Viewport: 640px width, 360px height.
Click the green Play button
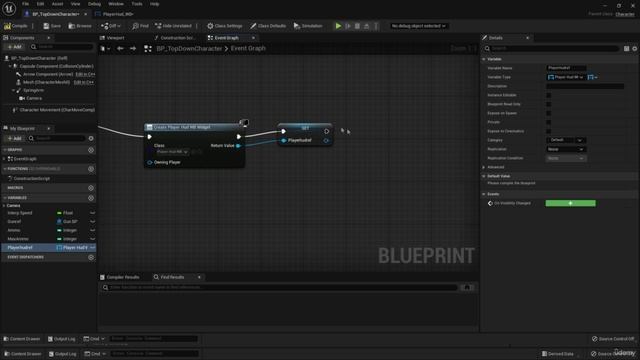pos(338,26)
